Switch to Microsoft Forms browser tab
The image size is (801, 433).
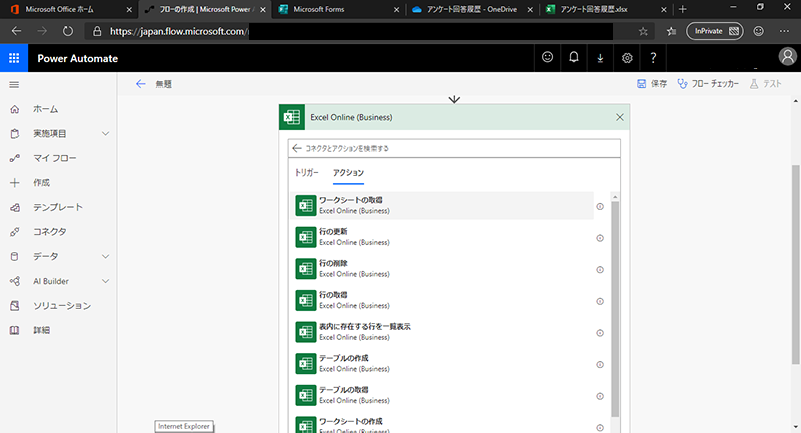pyautogui.click(x=339, y=9)
